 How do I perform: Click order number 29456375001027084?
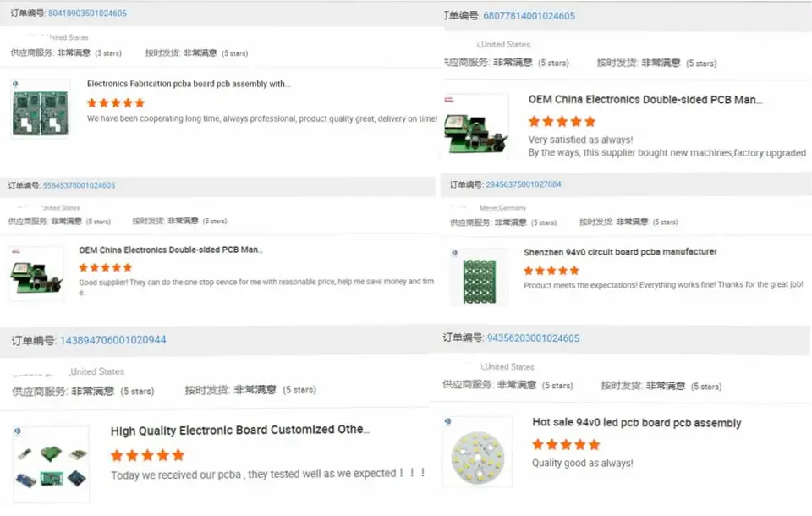pos(523,184)
